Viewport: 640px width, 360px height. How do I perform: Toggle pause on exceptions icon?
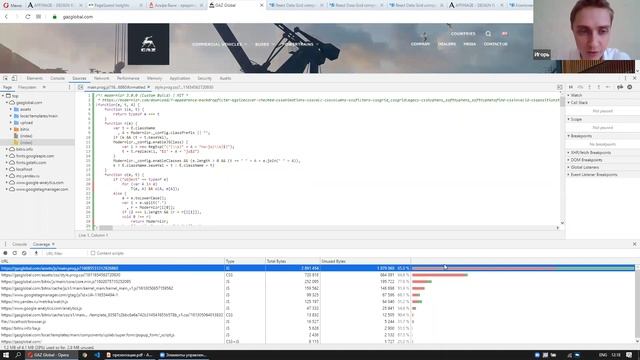click(630, 87)
